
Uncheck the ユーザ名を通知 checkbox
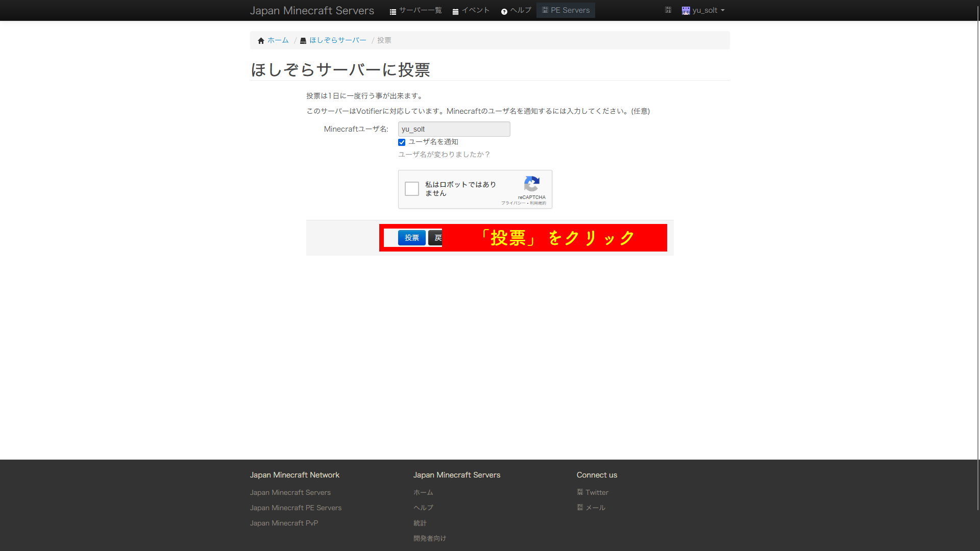402,142
